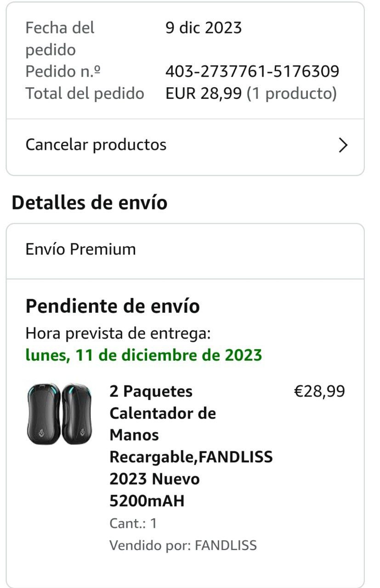Click the Total del pedido label
This screenshot has height=588, width=380.
(x=85, y=94)
